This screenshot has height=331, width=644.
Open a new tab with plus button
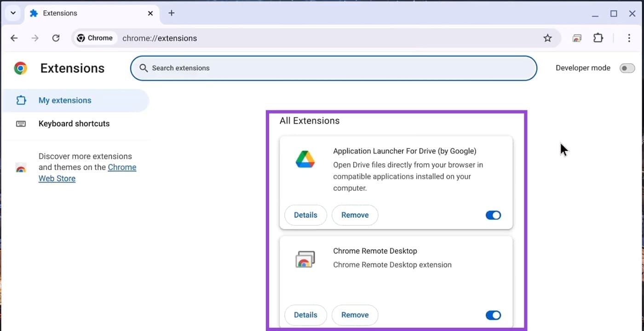point(171,13)
